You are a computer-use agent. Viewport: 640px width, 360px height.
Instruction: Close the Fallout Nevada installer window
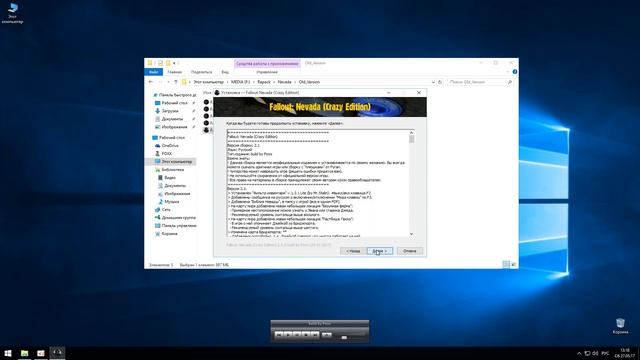pos(419,93)
